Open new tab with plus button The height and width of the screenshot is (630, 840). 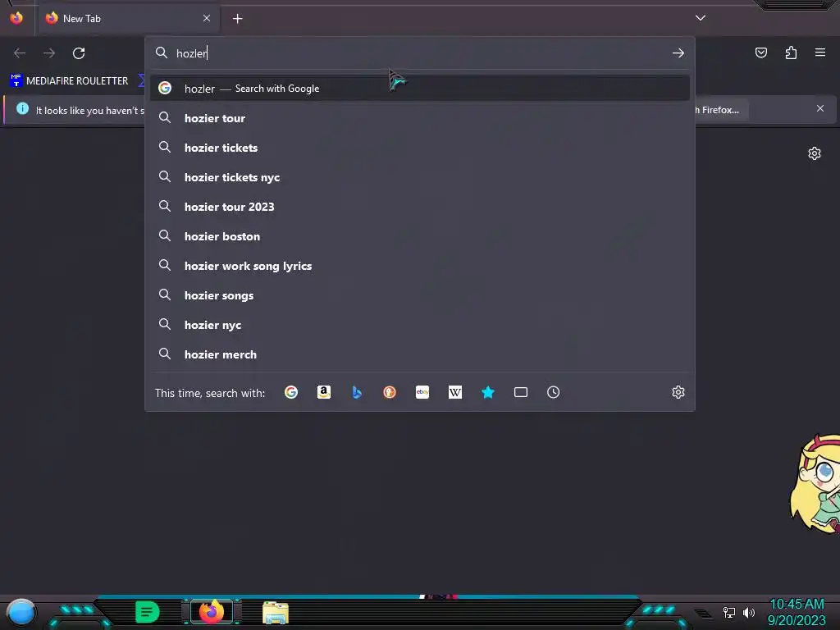[x=237, y=19]
